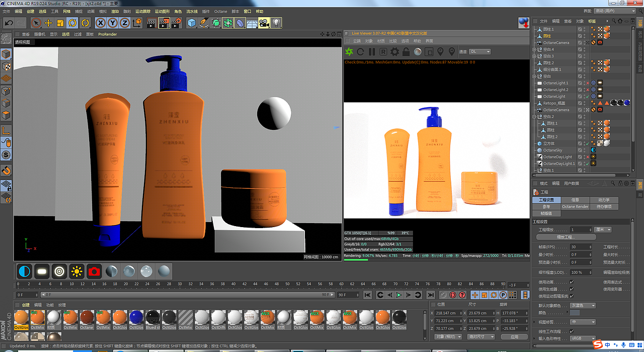Select the Spline Pen tool
This screenshot has height=352, width=644.
click(x=204, y=23)
